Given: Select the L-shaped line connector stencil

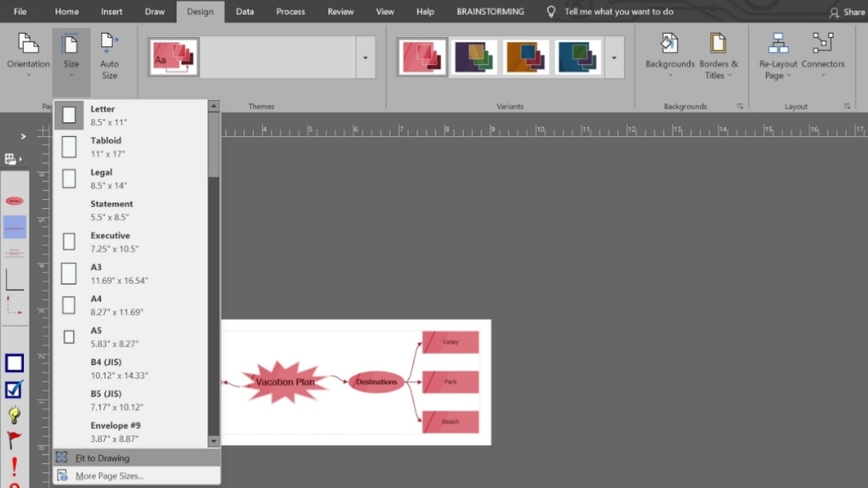Looking at the screenshot, I should pos(14,279).
